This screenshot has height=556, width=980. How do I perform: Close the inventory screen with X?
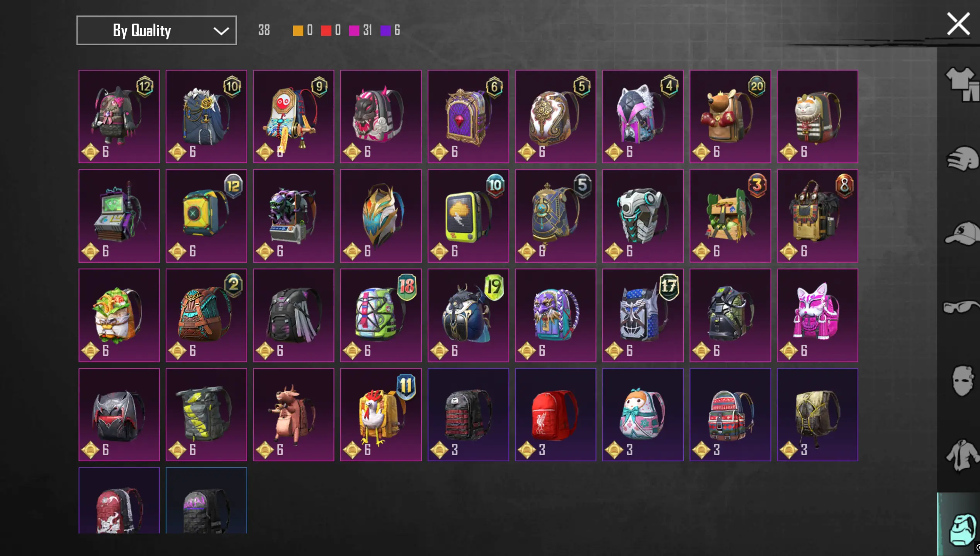tap(958, 24)
